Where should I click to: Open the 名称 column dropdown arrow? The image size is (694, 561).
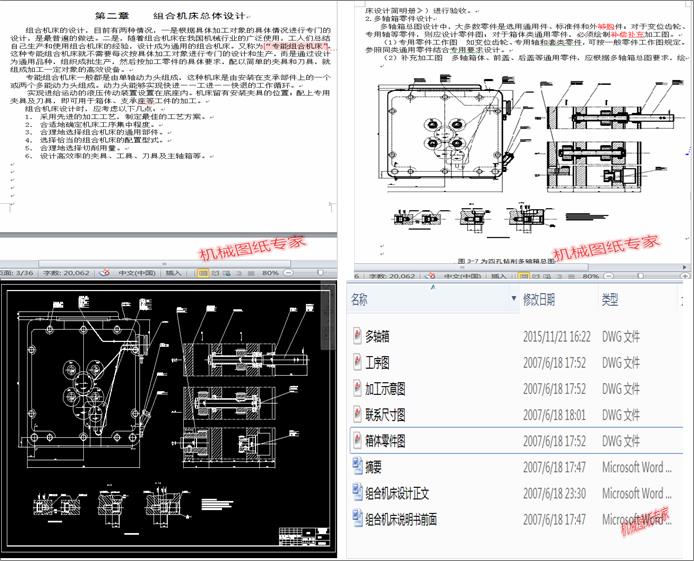tap(513, 298)
